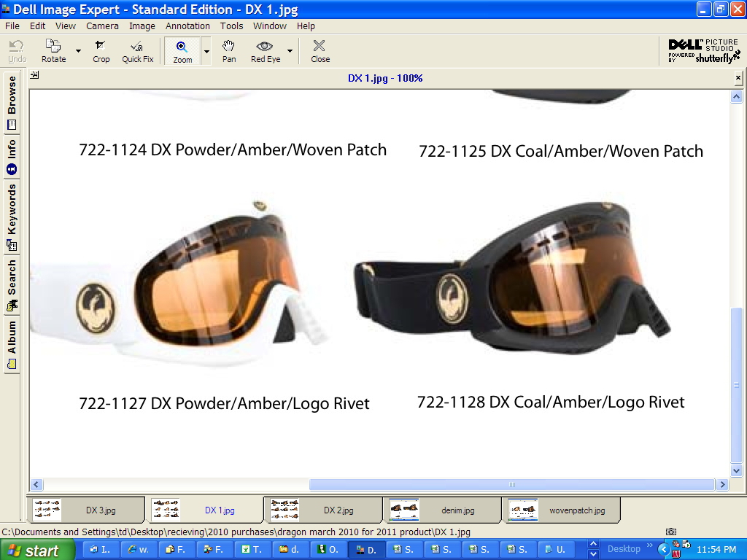Click the red M tray icon
Viewport: 747px width, 560px height.
coord(676,554)
